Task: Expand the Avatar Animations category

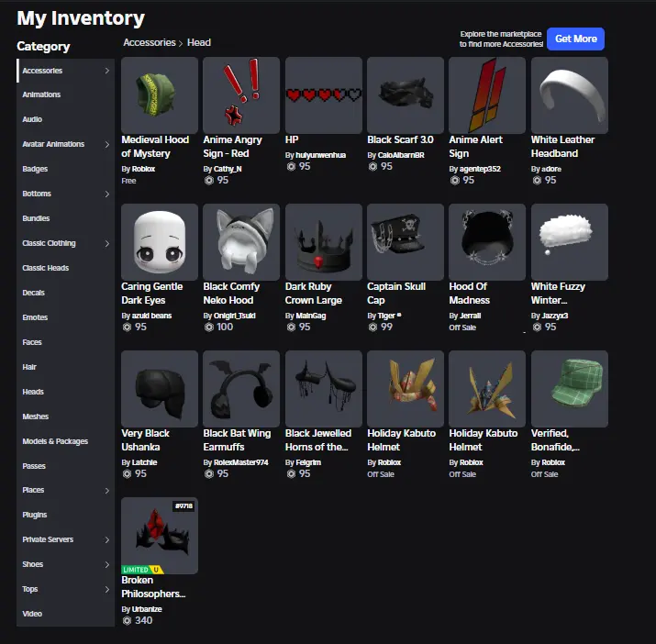Action: pos(107,144)
